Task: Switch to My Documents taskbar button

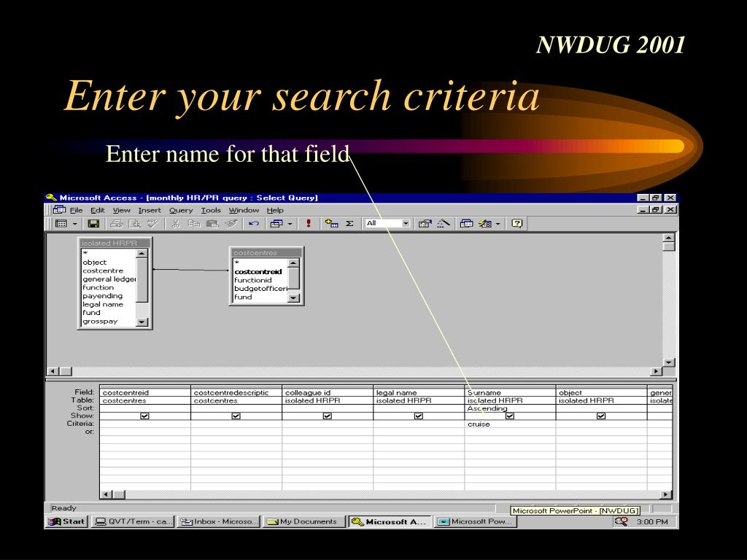Action: [303, 521]
